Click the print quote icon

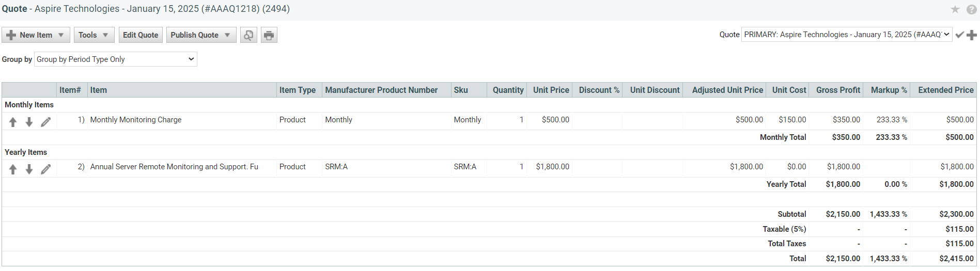269,35
